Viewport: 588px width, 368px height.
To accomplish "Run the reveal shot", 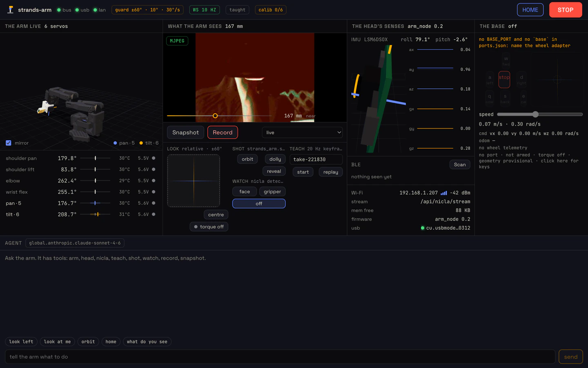I will pyautogui.click(x=274, y=171).
